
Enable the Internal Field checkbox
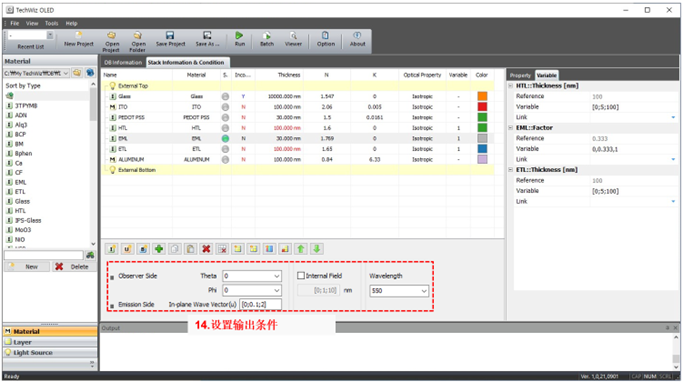301,276
